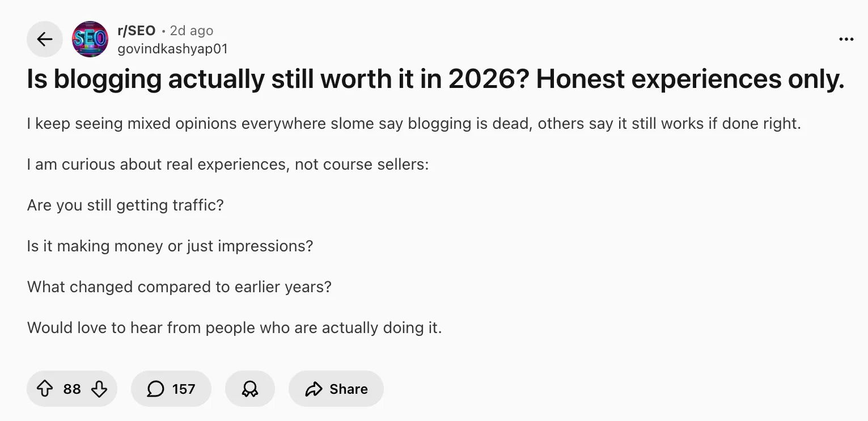Screen dimensions: 868x421
Task: Click the Share button label
Action: coord(348,389)
